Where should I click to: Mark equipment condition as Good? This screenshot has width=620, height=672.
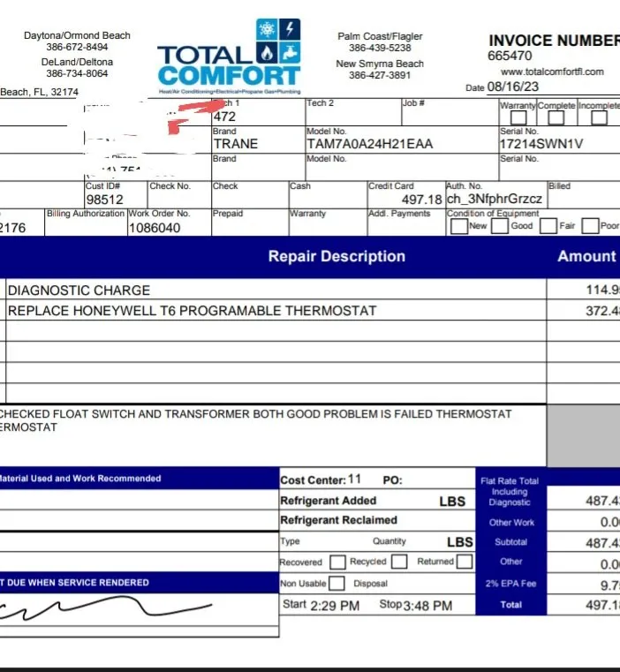point(500,226)
